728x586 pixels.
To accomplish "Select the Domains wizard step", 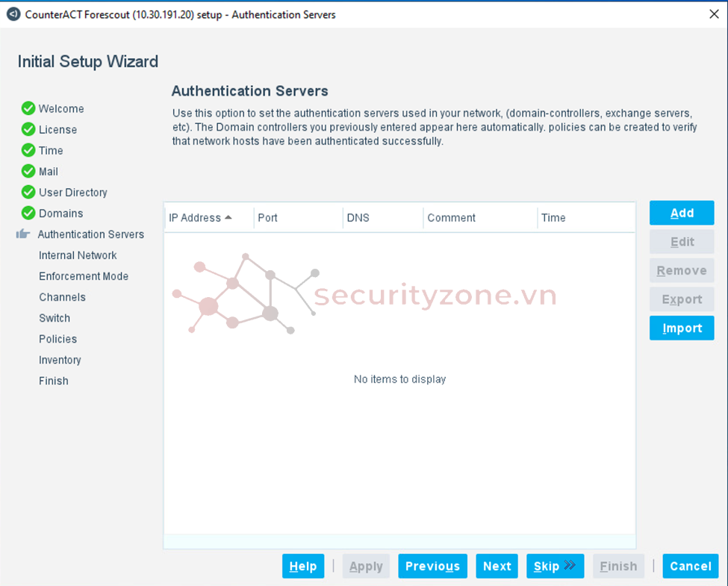I will tap(60, 213).
